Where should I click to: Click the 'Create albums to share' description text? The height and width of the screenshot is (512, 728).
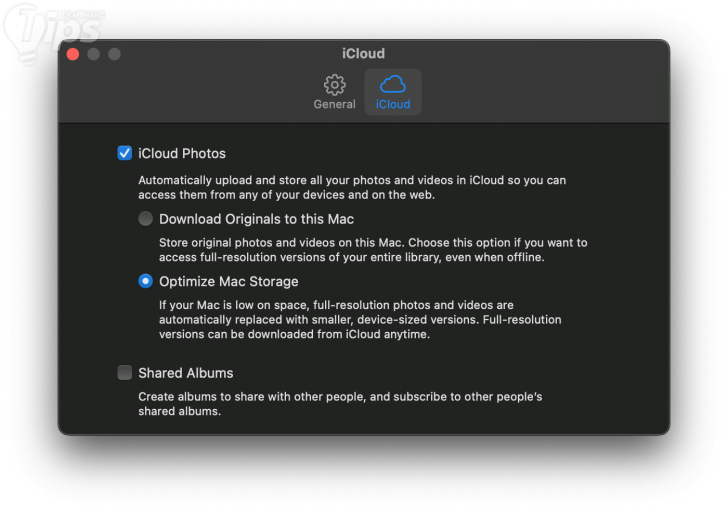340,404
